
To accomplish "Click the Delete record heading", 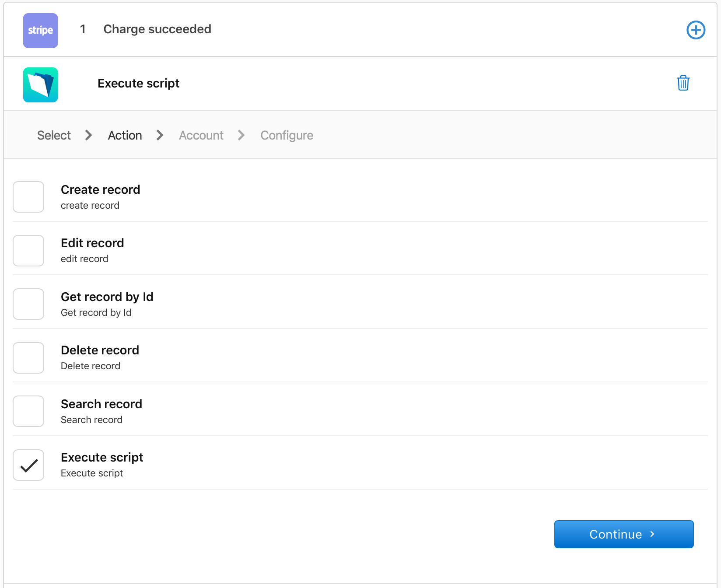I will pyautogui.click(x=100, y=350).
